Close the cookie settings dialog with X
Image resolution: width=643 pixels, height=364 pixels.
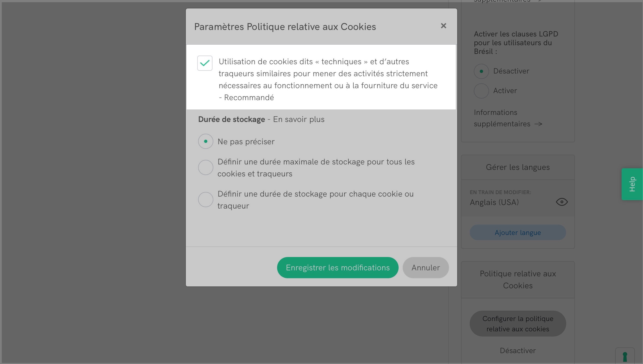(x=443, y=26)
